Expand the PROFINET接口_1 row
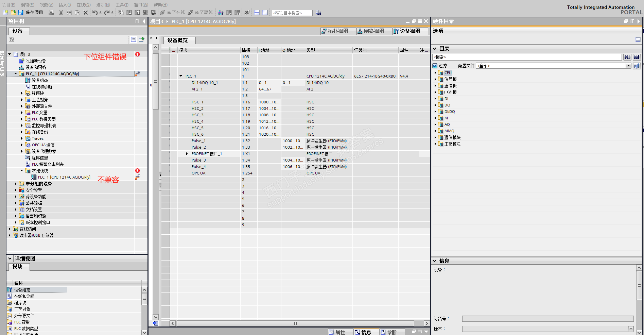 point(187,154)
